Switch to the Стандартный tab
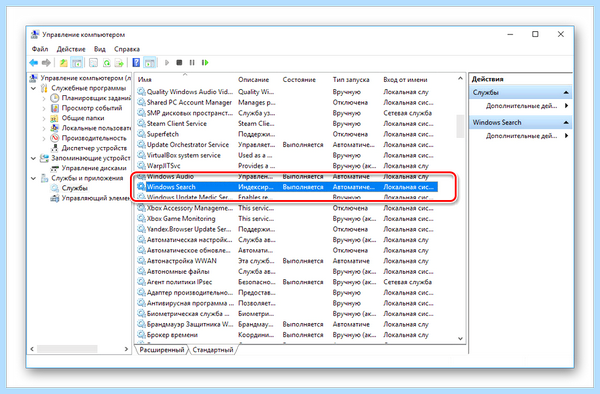600x394 pixels. (213, 350)
